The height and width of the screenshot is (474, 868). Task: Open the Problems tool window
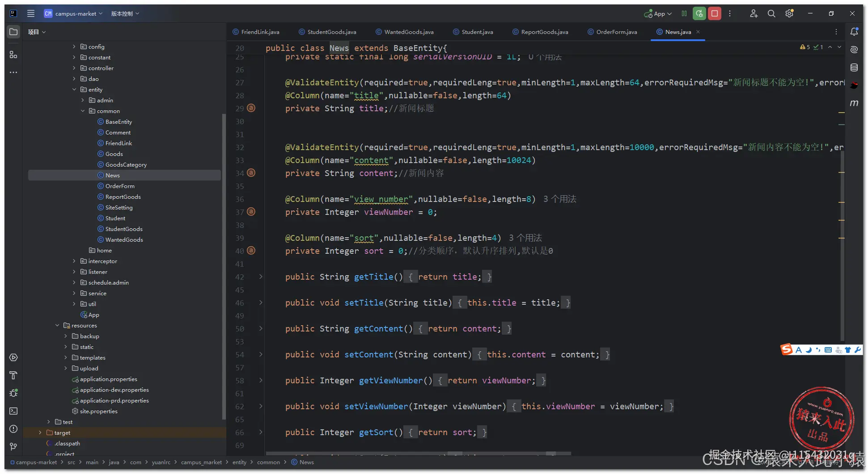tap(13, 429)
